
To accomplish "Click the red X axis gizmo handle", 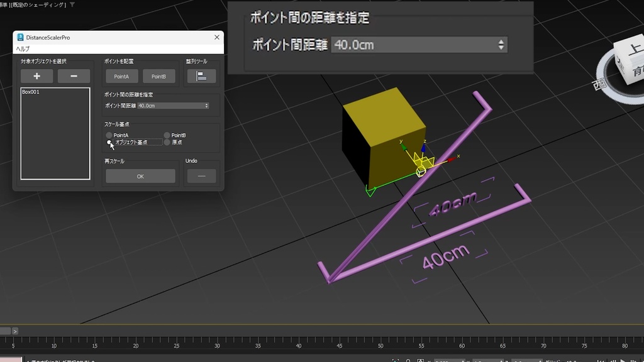I will click(x=452, y=159).
